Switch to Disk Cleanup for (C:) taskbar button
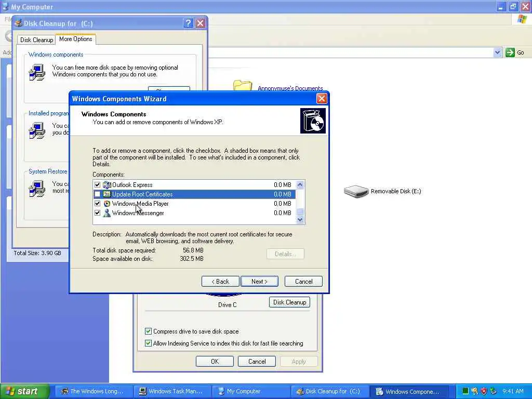 pyautogui.click(x=329, y=391)
